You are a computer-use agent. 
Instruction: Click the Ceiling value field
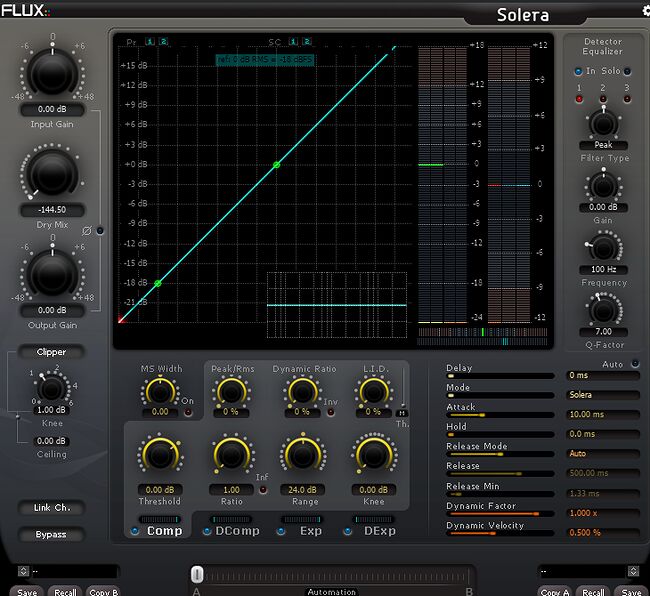pos(51,441)
